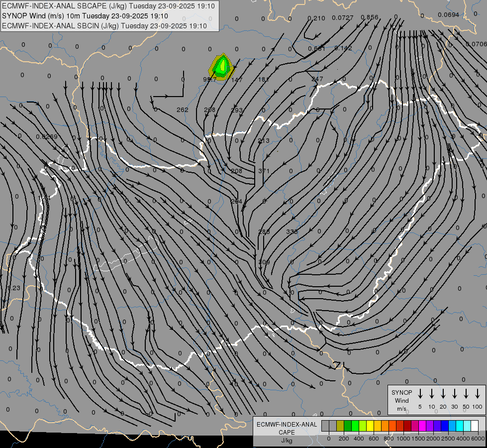Viewport: 487px width, 448px height.
Task: Click the 6000 tick label on CAPE scale
Action: tap(478, 439)
